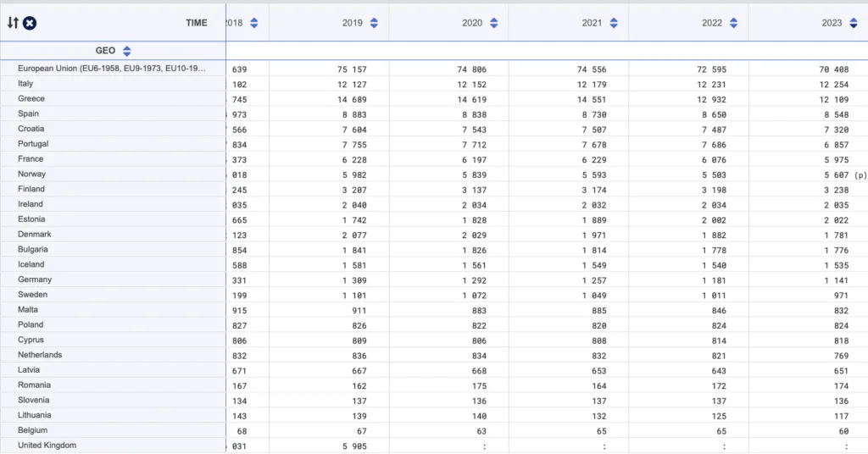This screenshot has width=868, height=454.
Task: Click the swap axes arrows icon
Action: (13, 23)
